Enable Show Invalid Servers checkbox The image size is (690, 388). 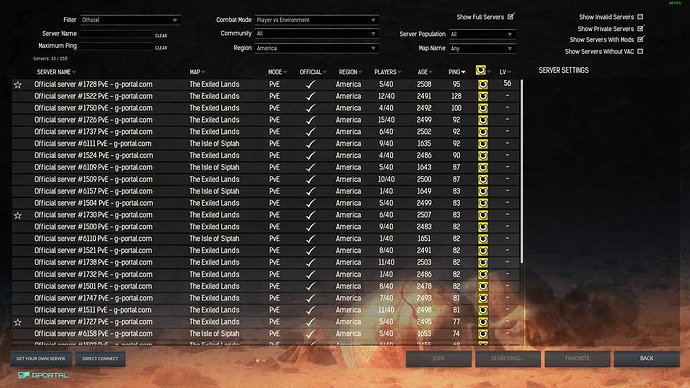pyautogui.click(x=640, y=17)
